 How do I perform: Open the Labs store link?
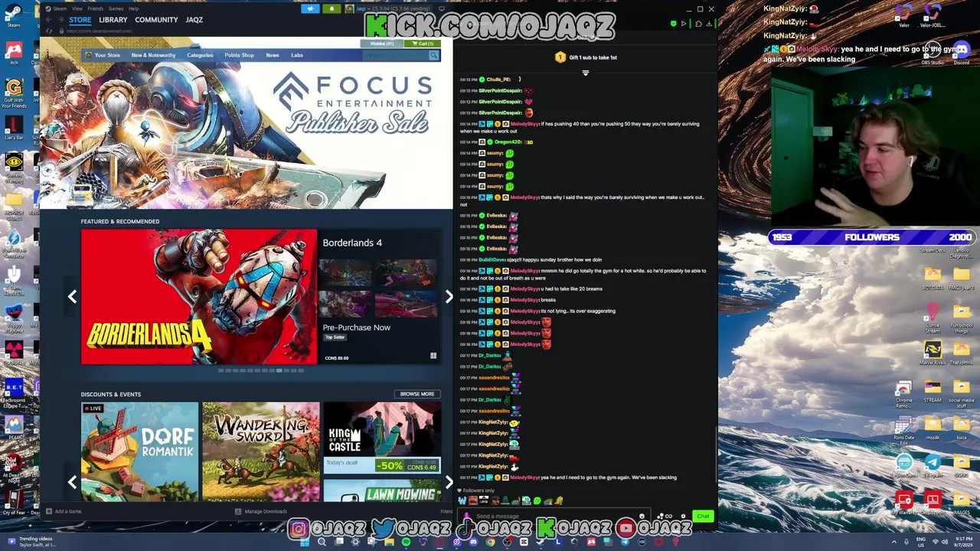click(297, 55)
